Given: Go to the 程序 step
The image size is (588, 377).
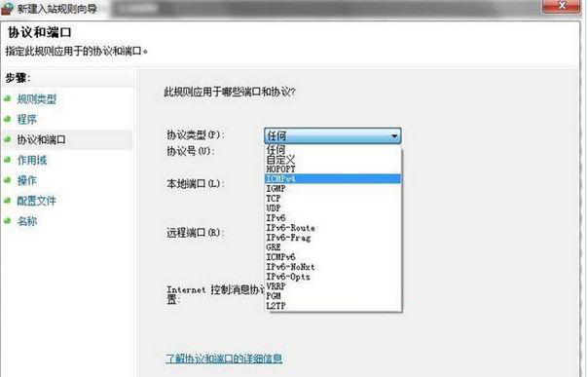Looking at the screenshot, I should click(27, 120).
